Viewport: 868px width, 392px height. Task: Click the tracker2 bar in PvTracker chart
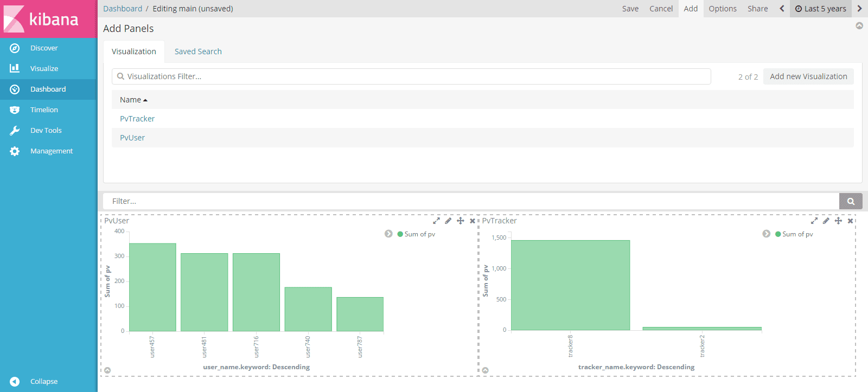(702, 329)
